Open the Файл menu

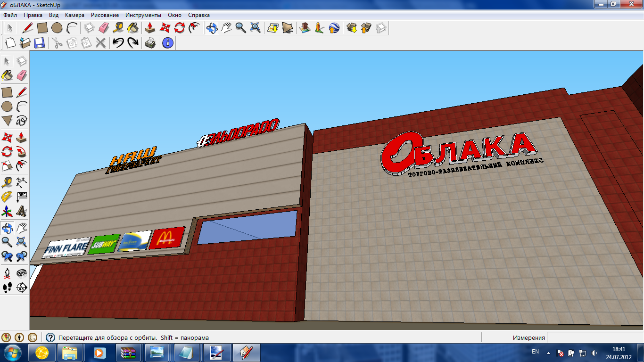(x=10, y=15)
